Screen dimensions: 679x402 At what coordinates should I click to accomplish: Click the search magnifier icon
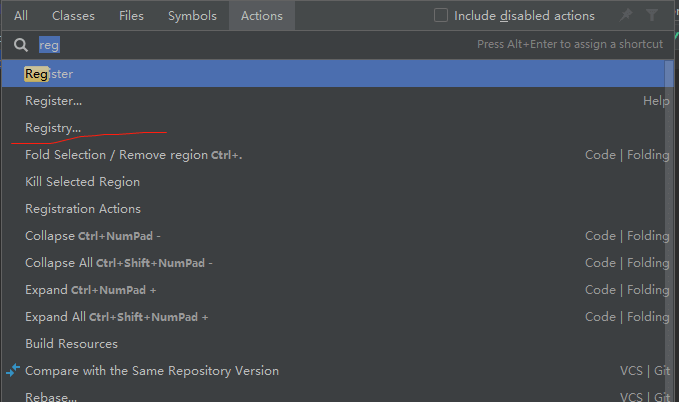21,45
